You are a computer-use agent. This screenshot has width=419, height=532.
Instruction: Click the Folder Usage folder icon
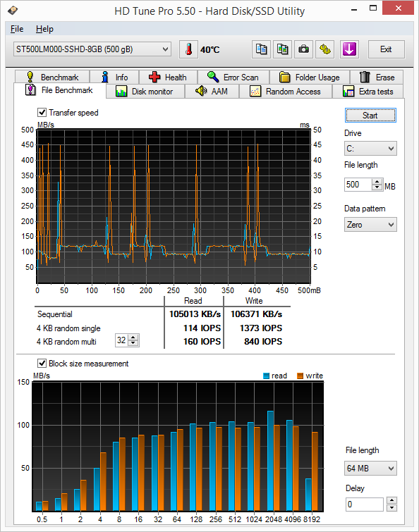284,78
